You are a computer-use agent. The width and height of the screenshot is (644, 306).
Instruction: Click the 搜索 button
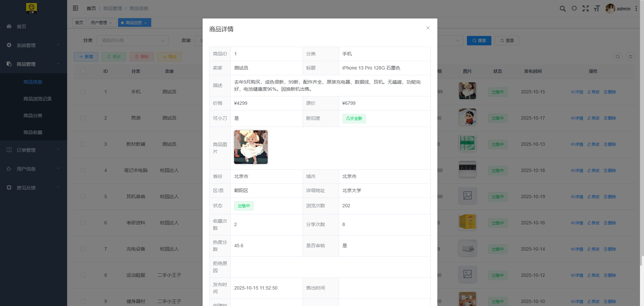pyautogui.click(x=479, y=40)
